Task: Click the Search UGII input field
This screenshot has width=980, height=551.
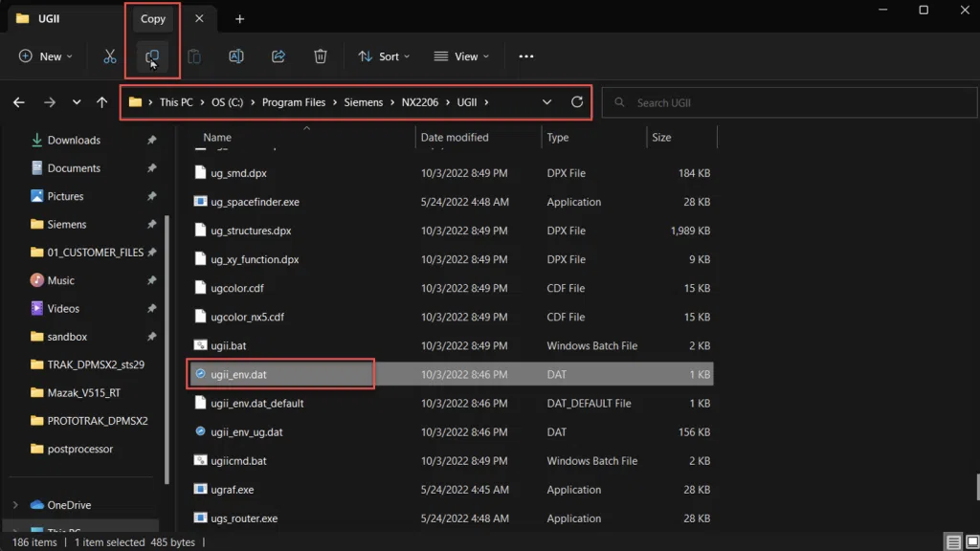Action: click(789, 102)
